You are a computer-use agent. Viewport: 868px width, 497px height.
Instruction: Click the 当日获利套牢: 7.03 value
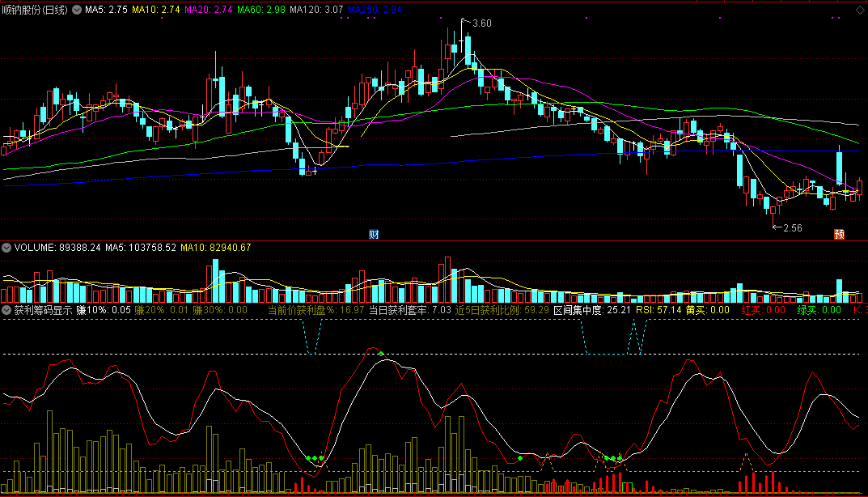point(410,310)
